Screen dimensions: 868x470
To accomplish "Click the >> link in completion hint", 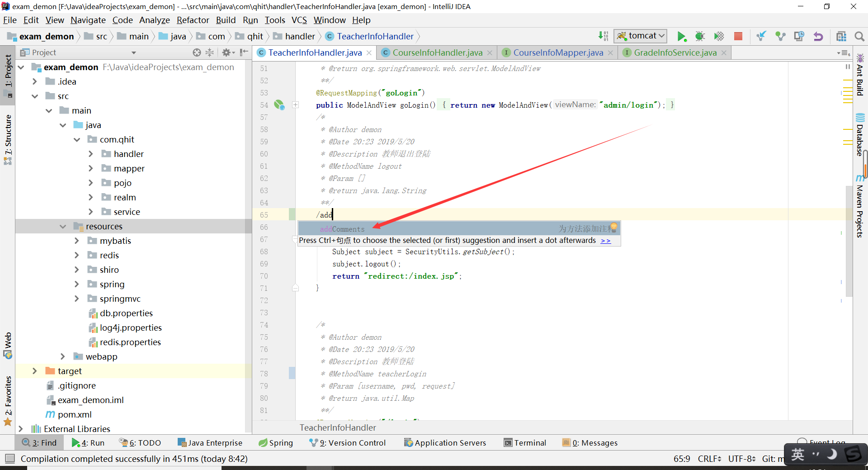I will (x=605, y=241).
